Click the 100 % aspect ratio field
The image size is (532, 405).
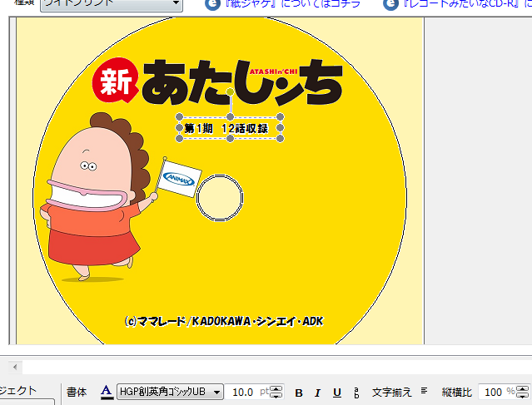496,393
